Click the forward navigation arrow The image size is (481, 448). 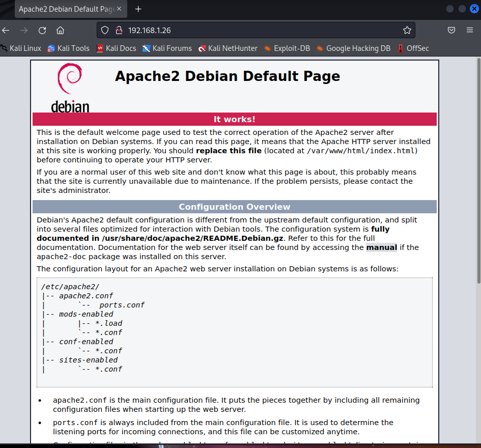[23, 31]
